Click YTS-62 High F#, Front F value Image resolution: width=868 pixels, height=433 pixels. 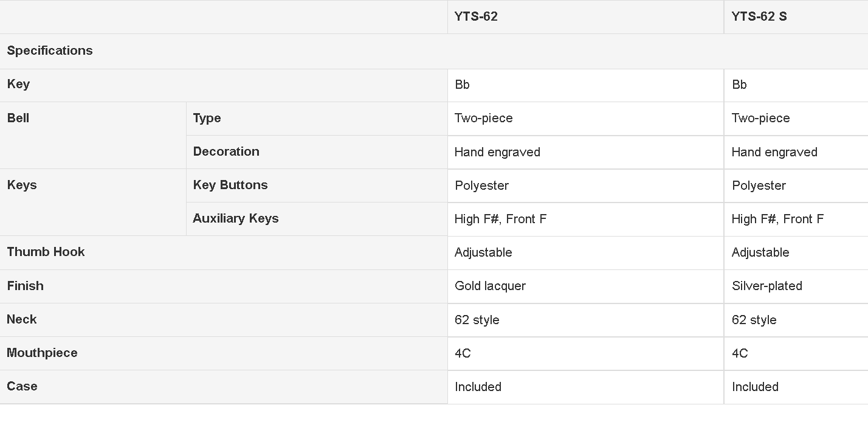pos(501,219)
